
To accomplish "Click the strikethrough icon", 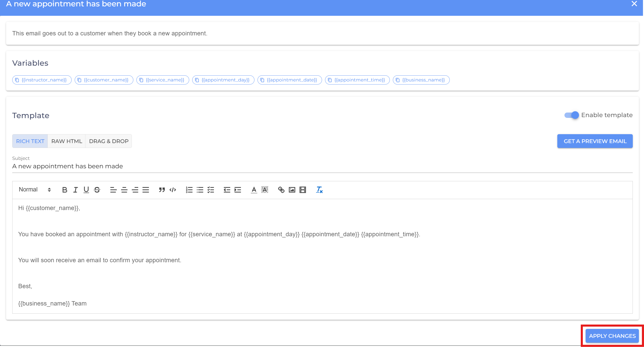I will (97, 190).
